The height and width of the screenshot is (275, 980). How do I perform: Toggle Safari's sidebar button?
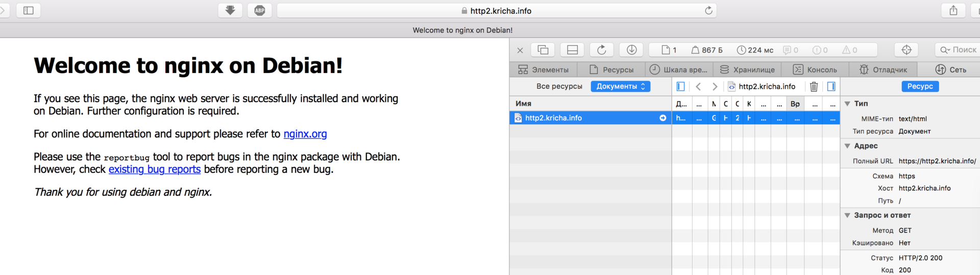pyautogui.click(x=29, y=10)
